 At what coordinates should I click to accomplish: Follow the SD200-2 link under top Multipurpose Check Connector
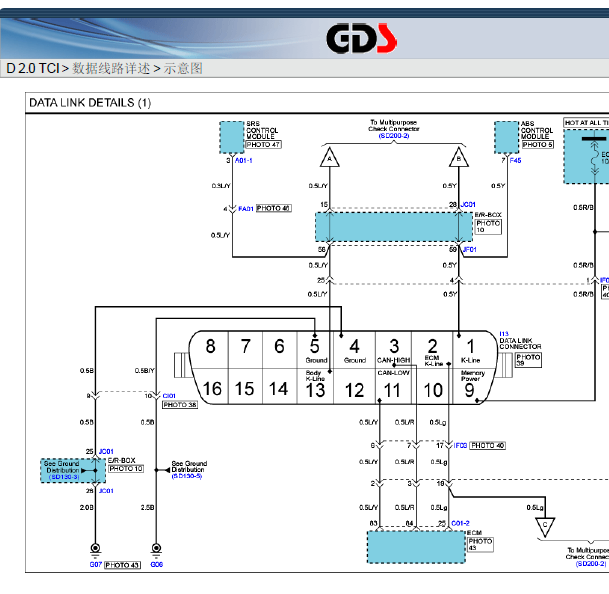394,136
